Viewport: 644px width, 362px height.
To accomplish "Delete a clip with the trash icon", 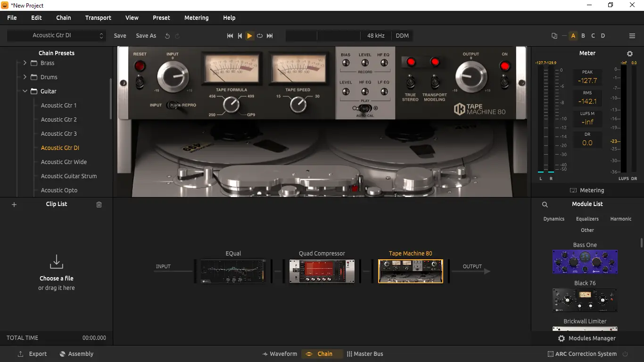I will point(99,205).
